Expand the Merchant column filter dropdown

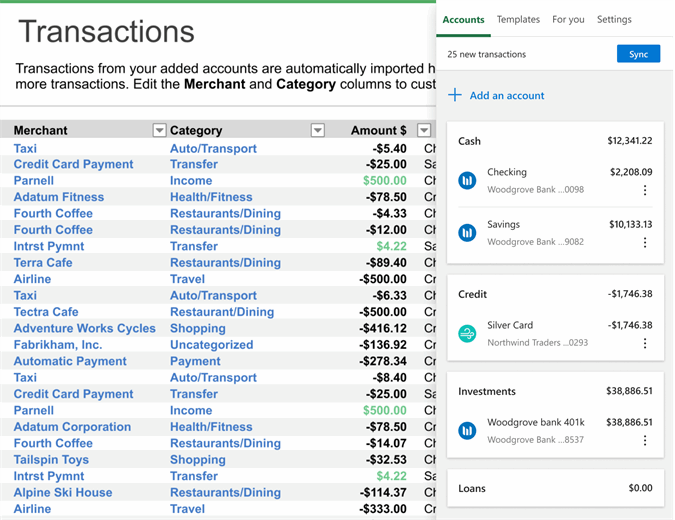coord(159,130)
